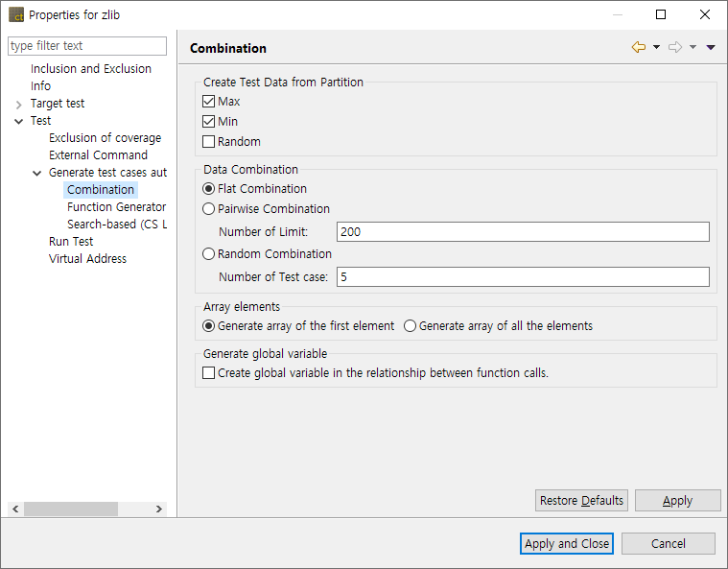Open Function Generator tree item
This screenshot has width=728, height=569.
coord(116,207)
